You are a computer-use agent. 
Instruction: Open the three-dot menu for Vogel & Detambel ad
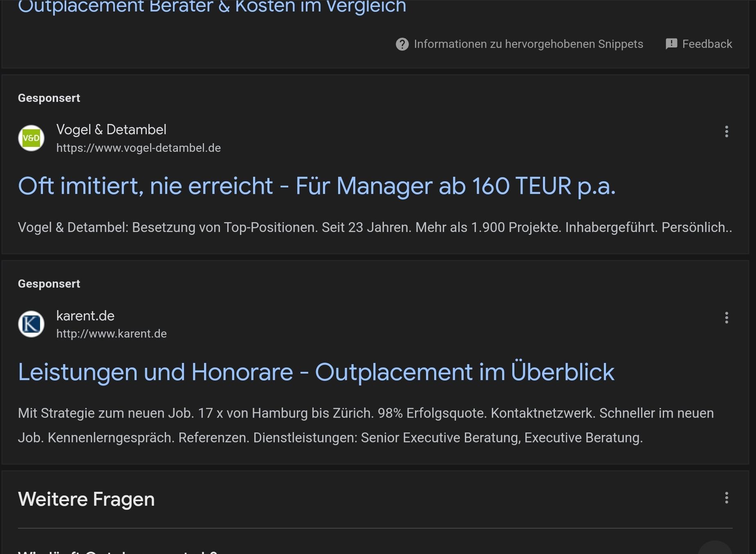click(727, 132)
